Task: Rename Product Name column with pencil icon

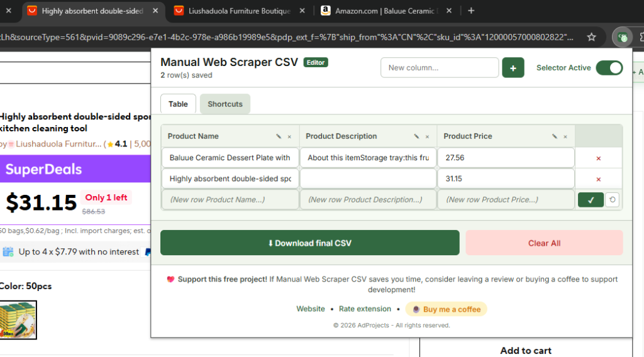Action: 279,136
